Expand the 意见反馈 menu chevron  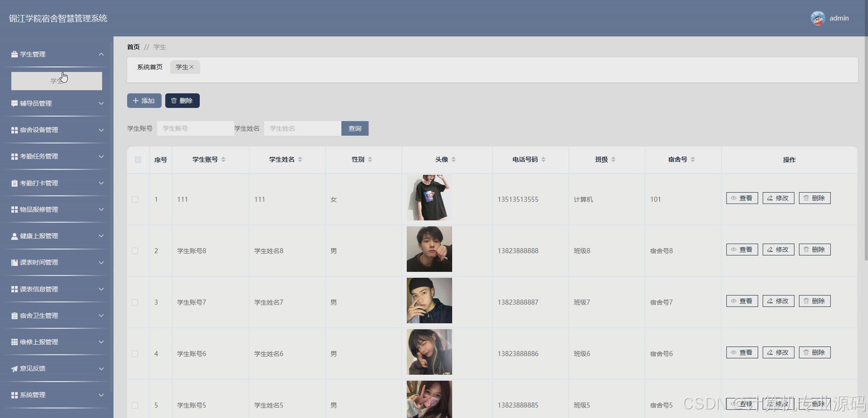tap(101, 368)
